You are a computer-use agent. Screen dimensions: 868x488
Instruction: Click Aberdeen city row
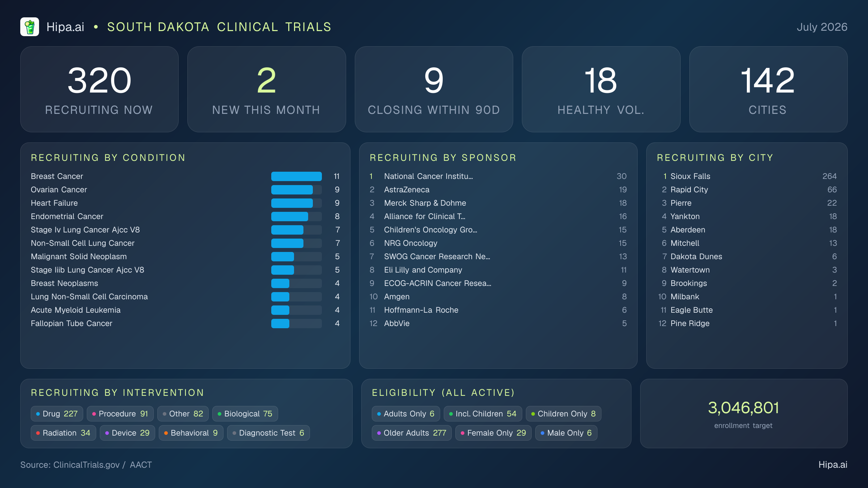pyautogui.click(x=747, y=230)
